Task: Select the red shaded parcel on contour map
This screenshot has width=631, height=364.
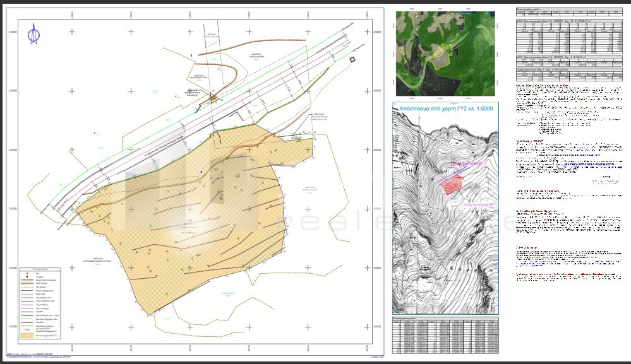Action: pyautogui.click(x=452, y=185)
